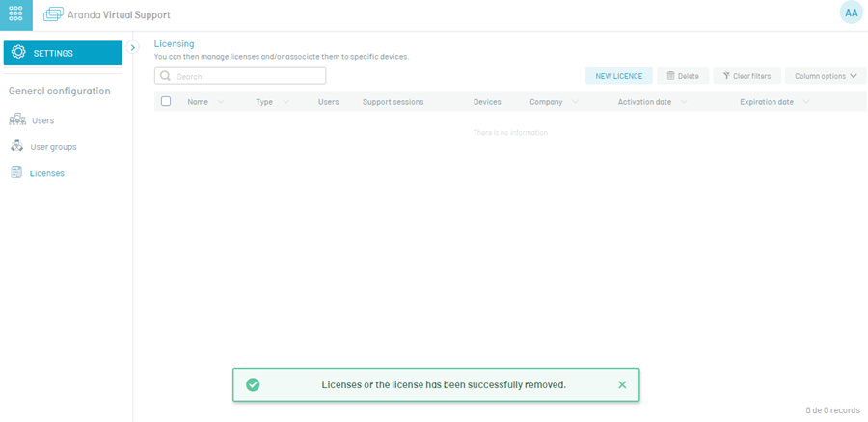Click the Licenses document icon
The width and height of the screenshot is (868, 422).
click(16, 172)
